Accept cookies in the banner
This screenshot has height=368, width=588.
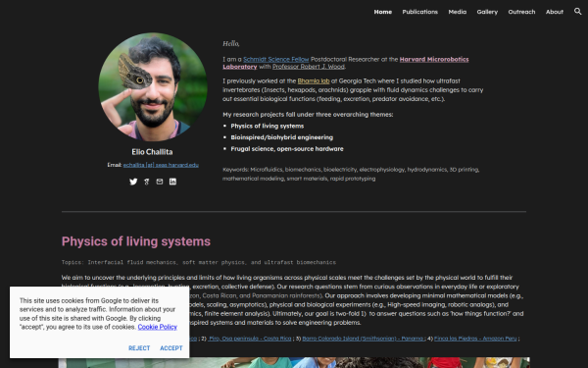point(171,348)
